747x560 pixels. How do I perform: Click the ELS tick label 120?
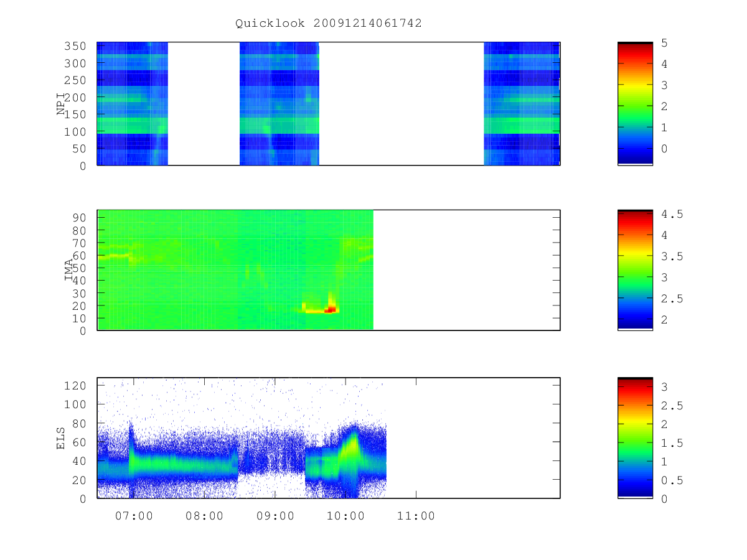(x=75, y=385)
